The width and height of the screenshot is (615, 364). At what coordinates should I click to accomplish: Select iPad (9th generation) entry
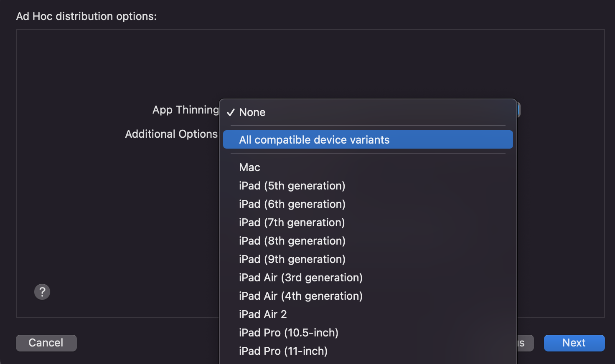[292, 259]
